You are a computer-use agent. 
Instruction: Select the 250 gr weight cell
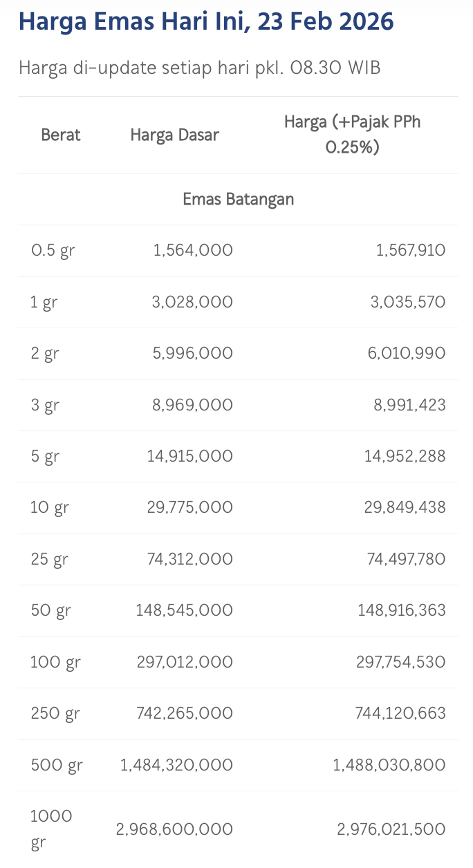[x=55, y=713]
